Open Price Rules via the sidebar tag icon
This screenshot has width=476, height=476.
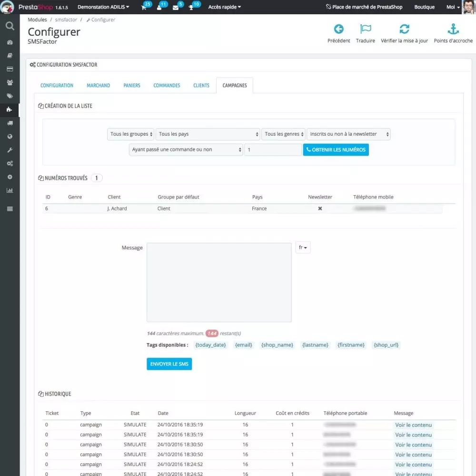coord(10,96)
